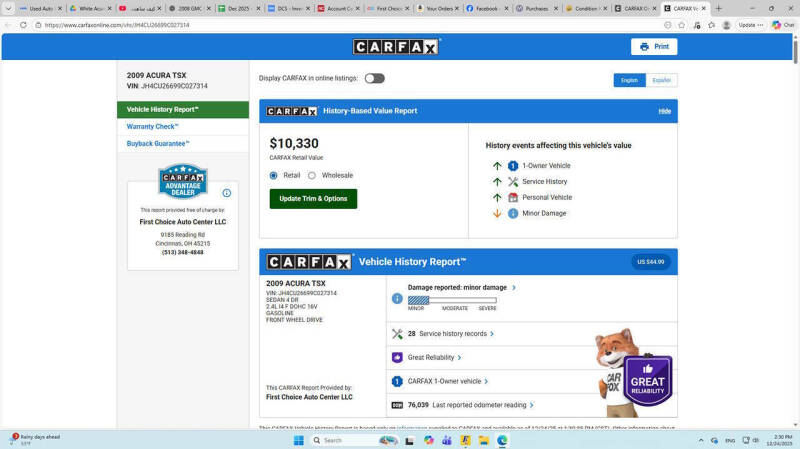The width and height of the screenshot is (800, 449).
Task: Toggle Display CARFAX in online listings
Action: pos(374,78)
